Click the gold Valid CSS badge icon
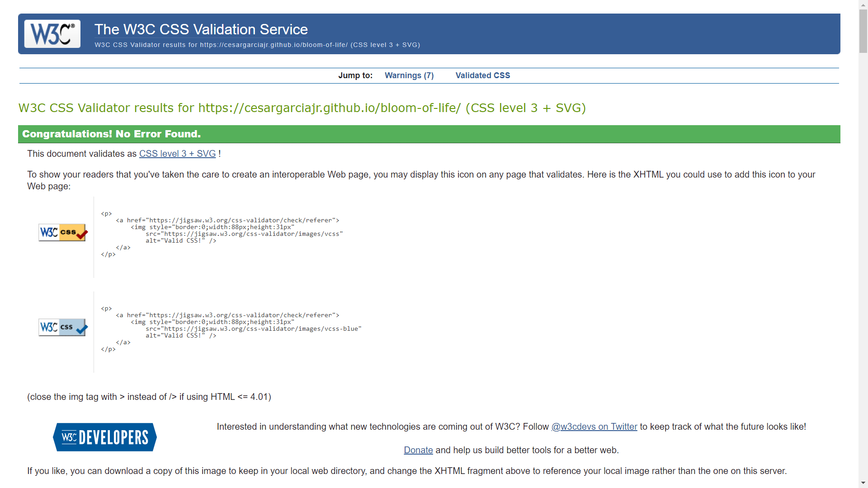This screenshot has height=488, width=868. (x=63, y=232)
